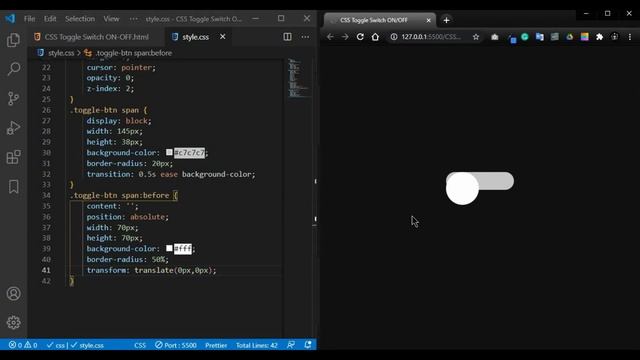Open the browser Extensions puzzle icon

[600, 37]
